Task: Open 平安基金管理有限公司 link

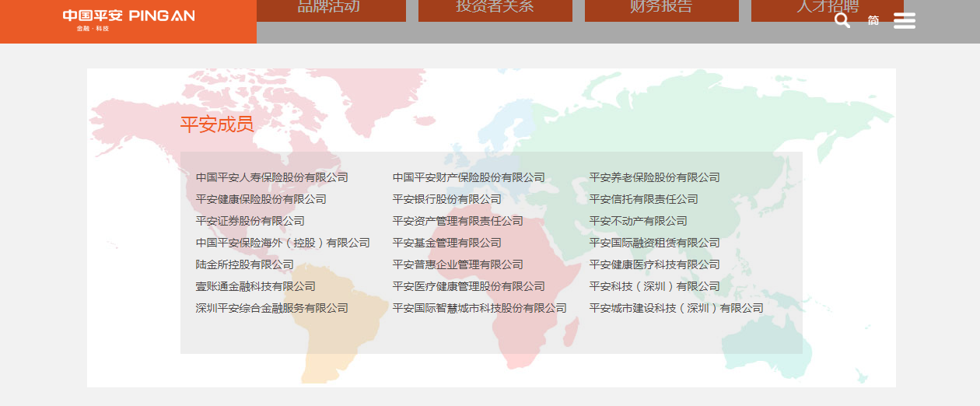Action: pyautogui.click(x=447, y=243)
